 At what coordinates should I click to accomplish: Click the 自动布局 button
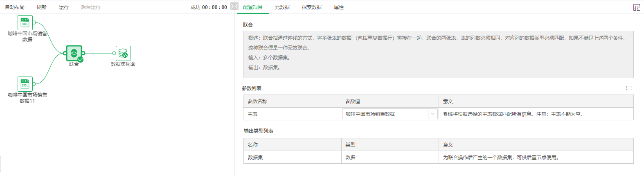pyautogui.click(x=15, y=7)
